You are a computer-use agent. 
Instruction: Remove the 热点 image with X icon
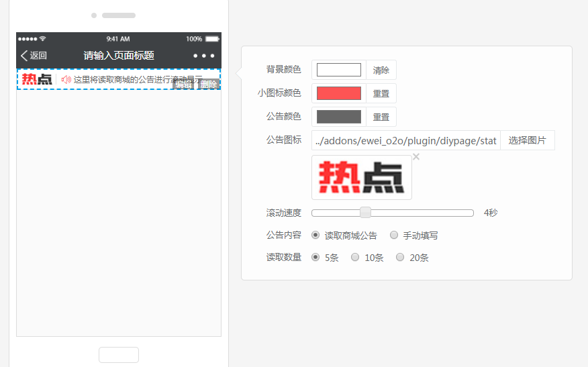[416, 157]
